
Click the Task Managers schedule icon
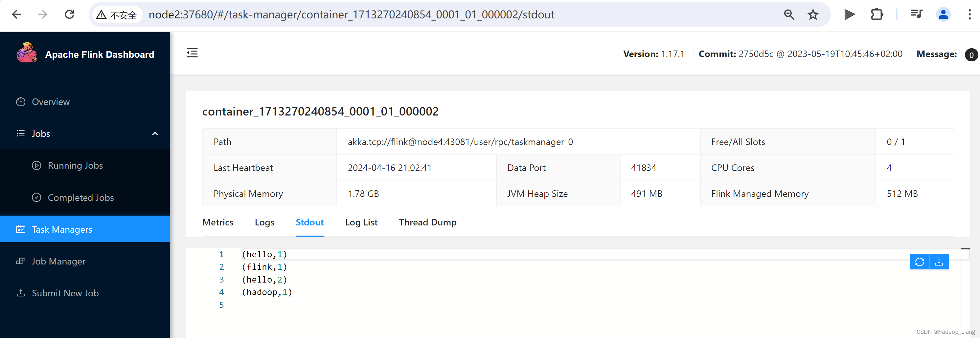pyautogui.click(x=21, y=229)
